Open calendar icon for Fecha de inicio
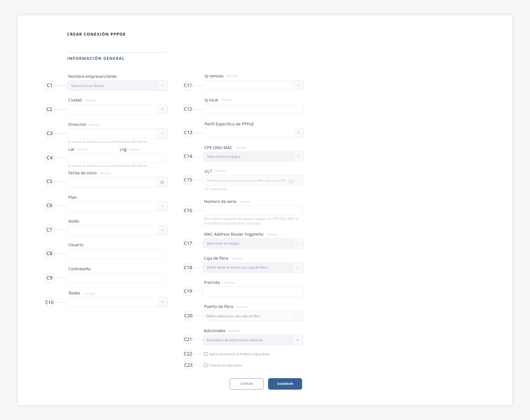The width and height of the screenshot is (530, 420). (162, 182)
